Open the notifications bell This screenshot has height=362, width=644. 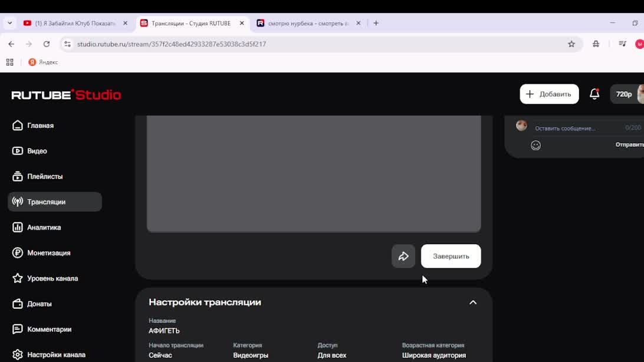pos(594,94)
